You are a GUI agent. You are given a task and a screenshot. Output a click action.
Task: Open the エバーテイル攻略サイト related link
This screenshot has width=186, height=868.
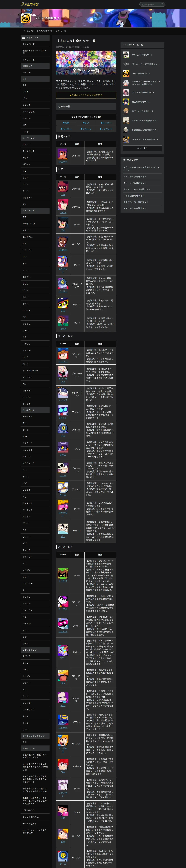[x=142, y=183]
